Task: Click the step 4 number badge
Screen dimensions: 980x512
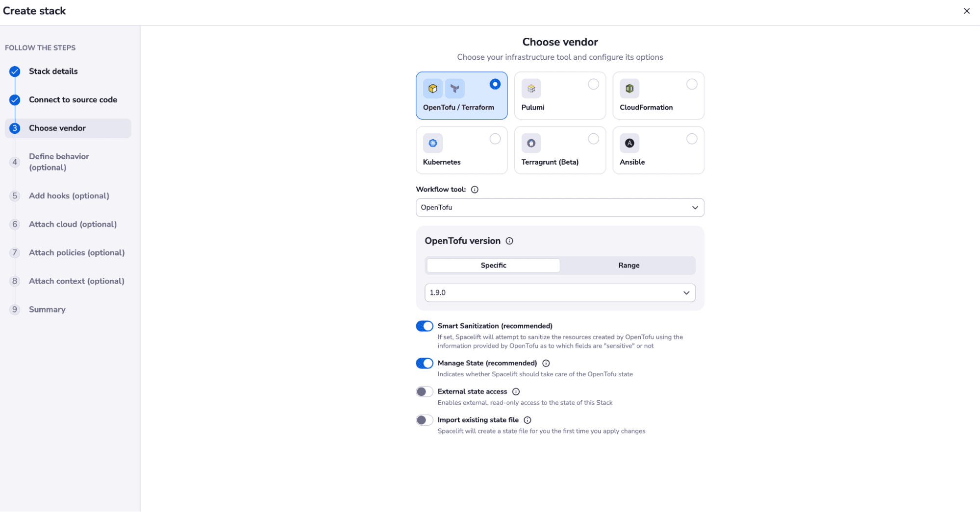Action: tap(15, 162)
